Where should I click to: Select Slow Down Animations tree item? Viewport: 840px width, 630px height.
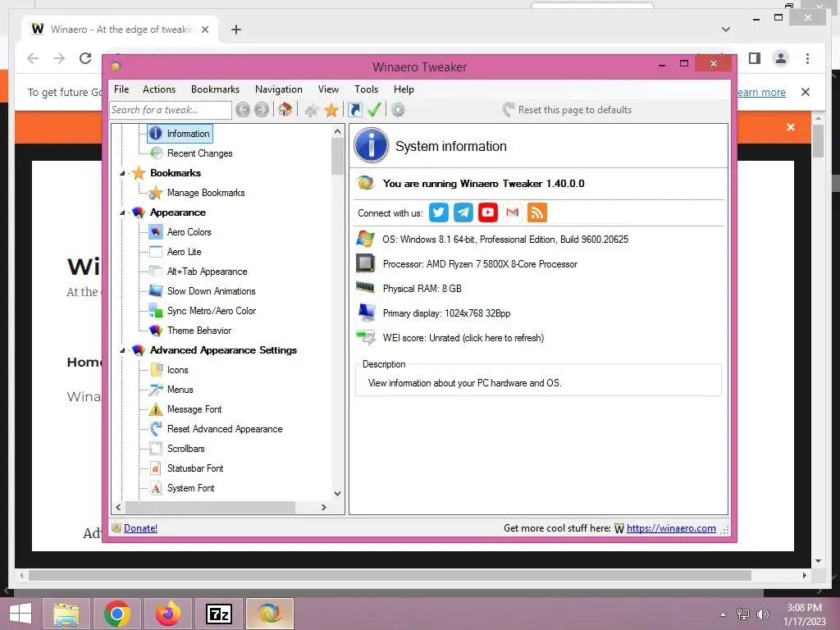click(211, 291)
